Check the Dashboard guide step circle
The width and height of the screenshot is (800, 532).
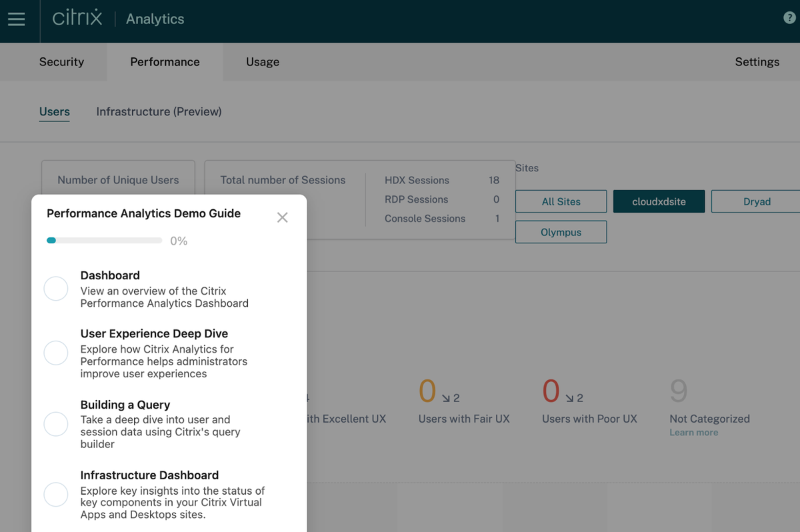coord(56,289)
